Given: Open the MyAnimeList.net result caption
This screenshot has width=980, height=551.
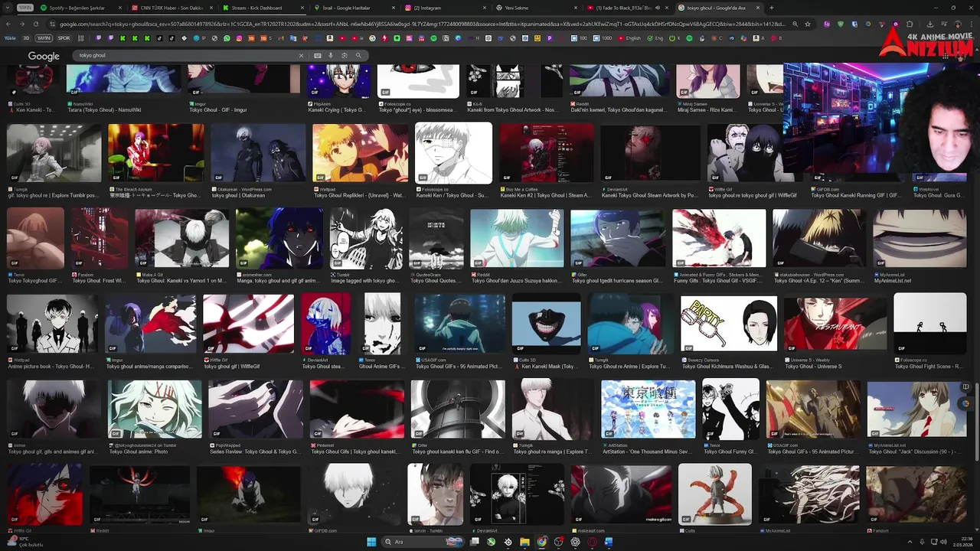Looking at the screenshot, I should point(893,281).
